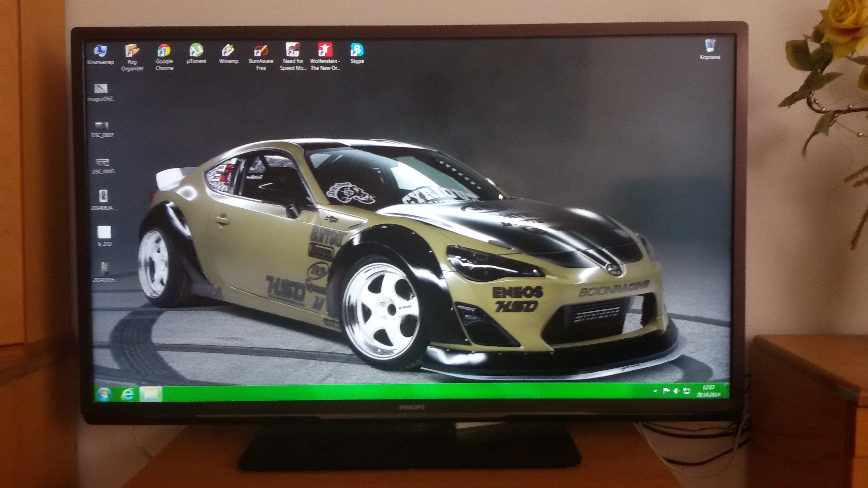Select the blank white thumbnail file on the desktop
The width and height of the screenshot is (868, 488).
pos(104,236)
